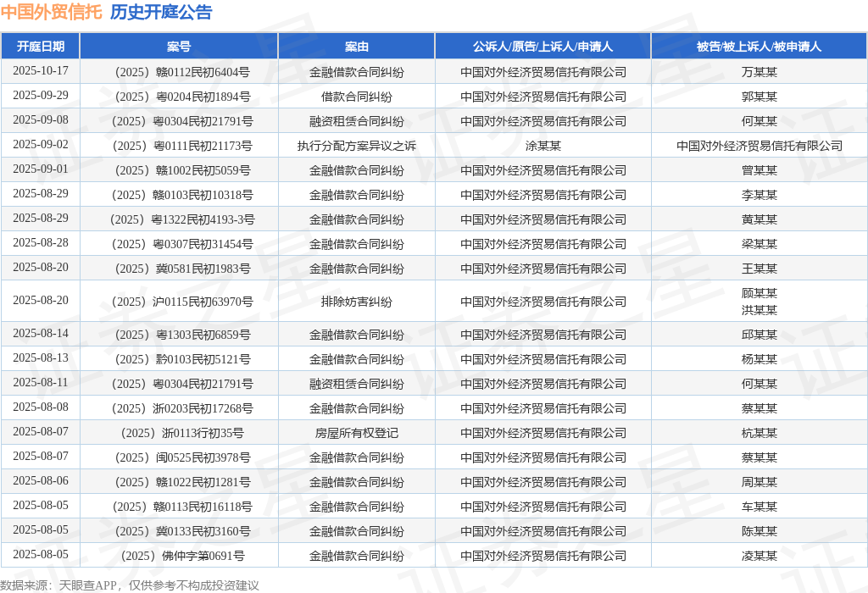Click the 房屋所有权登记 cell
868x593 pixels.
point(357,433)
